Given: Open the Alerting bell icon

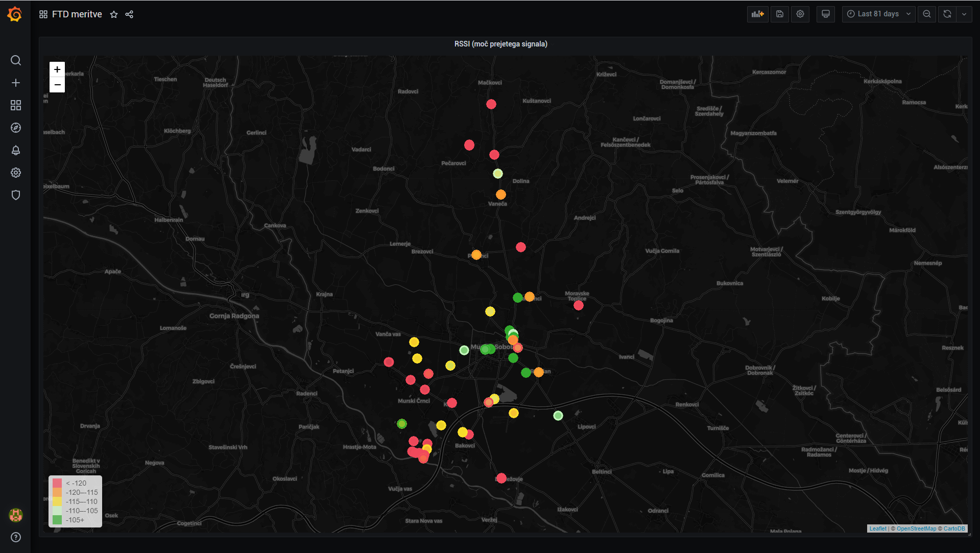Looking at the screenshot, I should 16,150.
